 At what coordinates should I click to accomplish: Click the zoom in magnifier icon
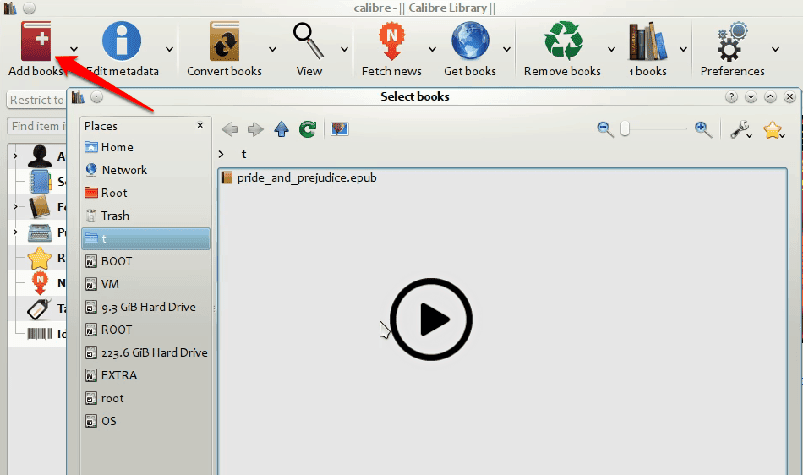point(703,130)
